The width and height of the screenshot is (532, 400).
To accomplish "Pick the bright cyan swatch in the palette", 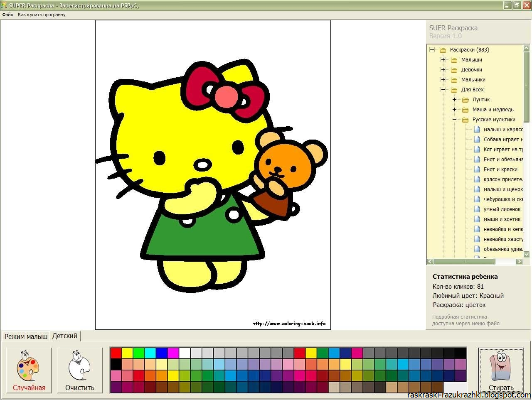I will pos(150,353).
